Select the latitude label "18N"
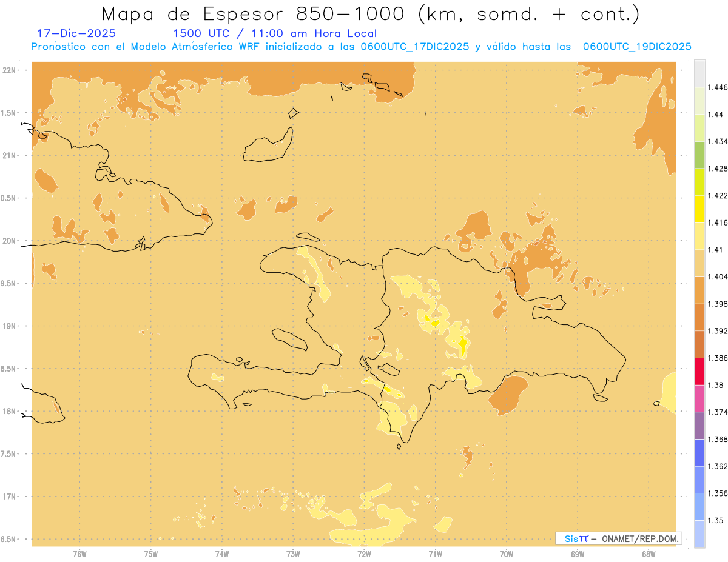This screenshot has height=562, width=728. coord(10,412)
